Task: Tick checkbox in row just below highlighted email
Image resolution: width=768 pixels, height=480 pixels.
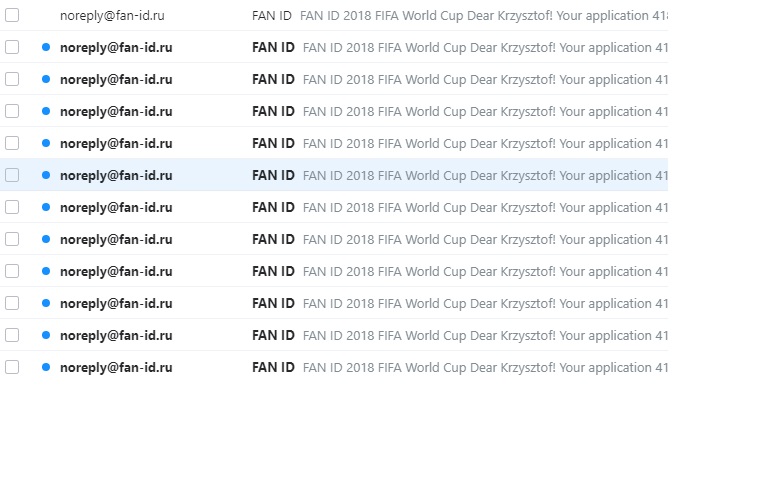Action: 12,207
